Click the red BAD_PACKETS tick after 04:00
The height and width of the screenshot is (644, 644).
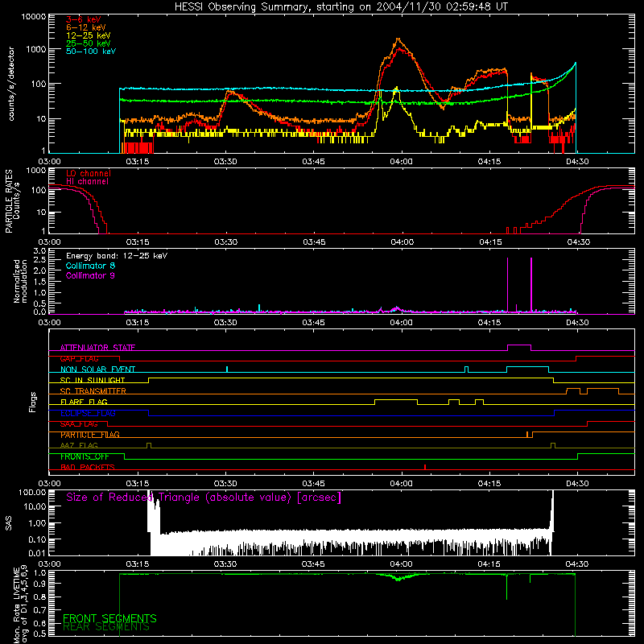[x=425, y=467]
